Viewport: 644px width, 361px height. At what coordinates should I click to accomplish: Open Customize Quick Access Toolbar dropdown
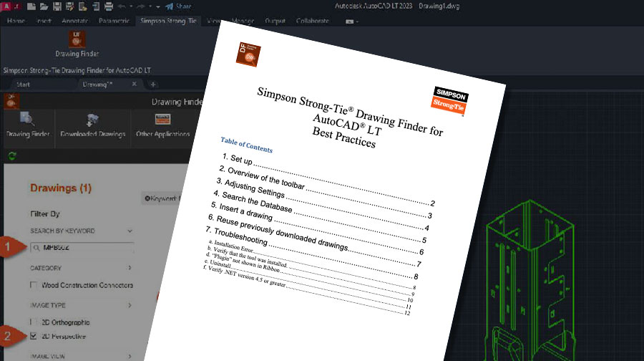tap(158, 6)
